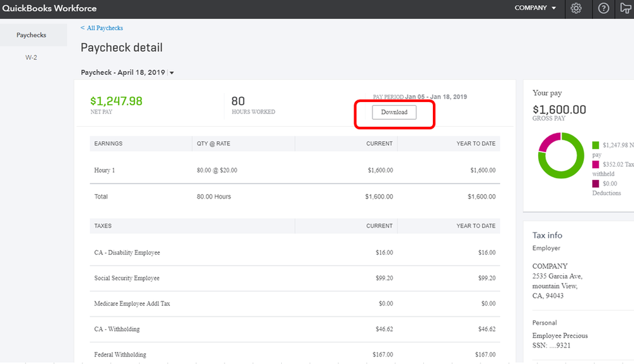The height and width of the screenshot is (364, 634).
Task: Click the green net pay legend swatch
Action: point(595,145)
